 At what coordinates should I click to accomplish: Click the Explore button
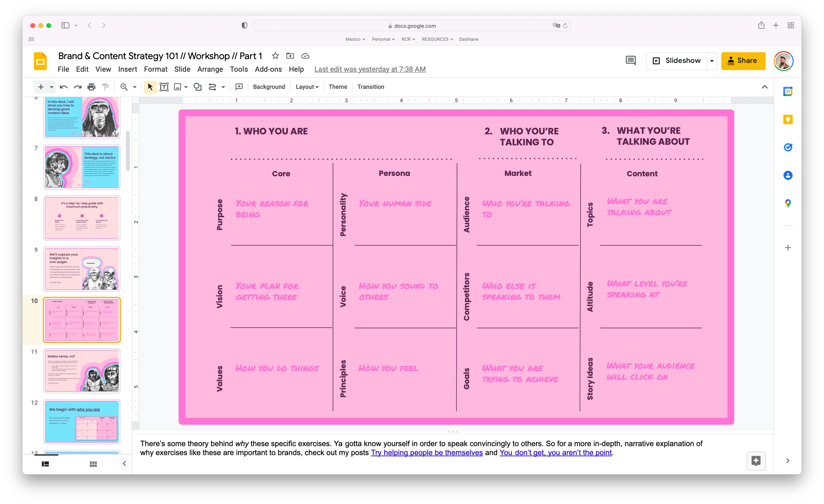tap(756, 460)
